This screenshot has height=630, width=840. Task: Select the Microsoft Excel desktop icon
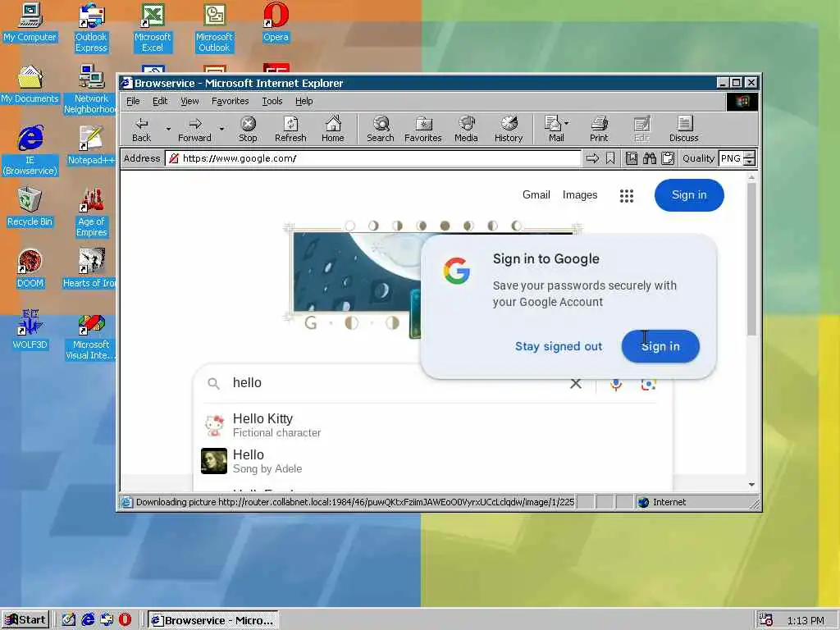[x=153, y=28]
